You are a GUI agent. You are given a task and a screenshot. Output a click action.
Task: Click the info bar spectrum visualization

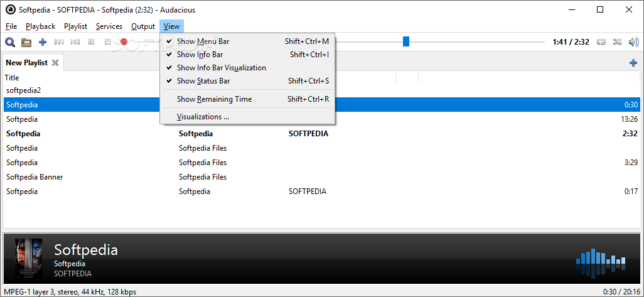[601, 263]
